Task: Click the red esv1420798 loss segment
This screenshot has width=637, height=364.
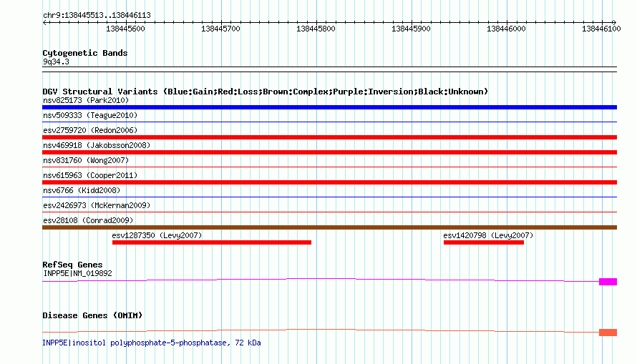Action: pos(483,242)
